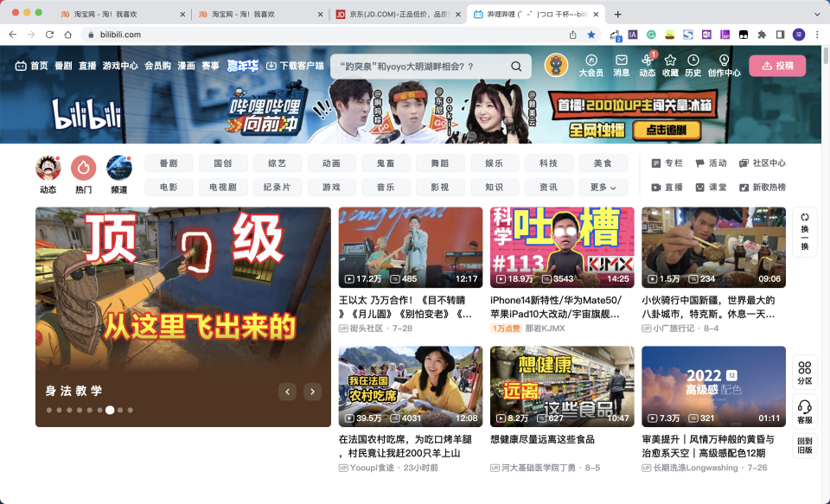The height and width of the screenshot is (504, 830).
Task: Show previous carousel slide
Action: coord(287,392)
